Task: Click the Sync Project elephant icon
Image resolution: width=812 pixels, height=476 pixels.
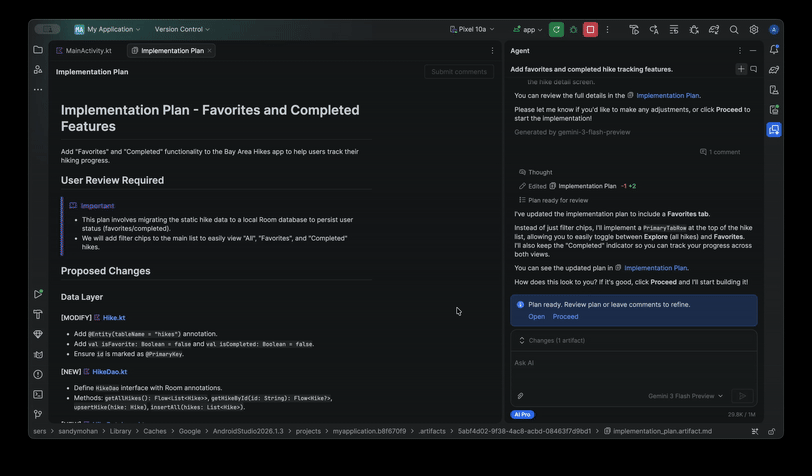Action: coord(714,30)
